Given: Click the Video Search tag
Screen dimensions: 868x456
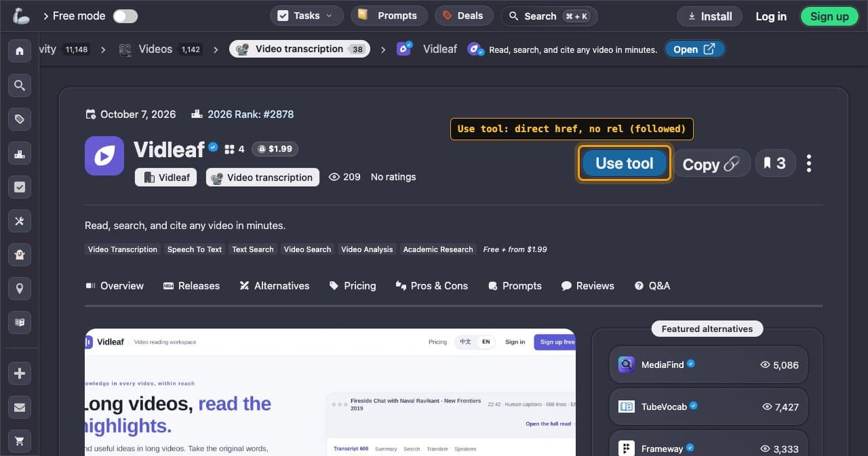Looking at the screenshot, I should pos(307,249).
